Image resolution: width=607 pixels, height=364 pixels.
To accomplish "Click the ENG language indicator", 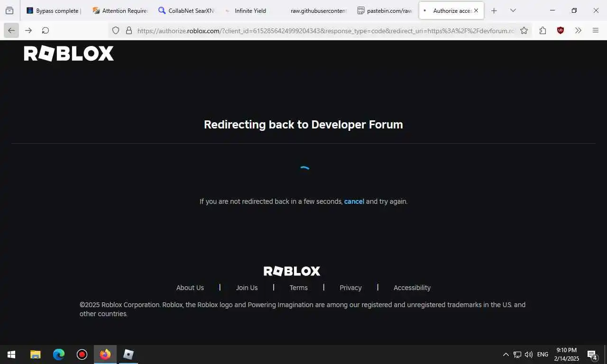I will (543, 355).
